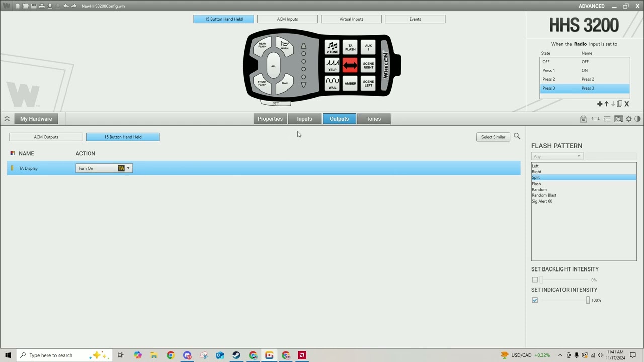Move the selected state up

click(606, 104)
